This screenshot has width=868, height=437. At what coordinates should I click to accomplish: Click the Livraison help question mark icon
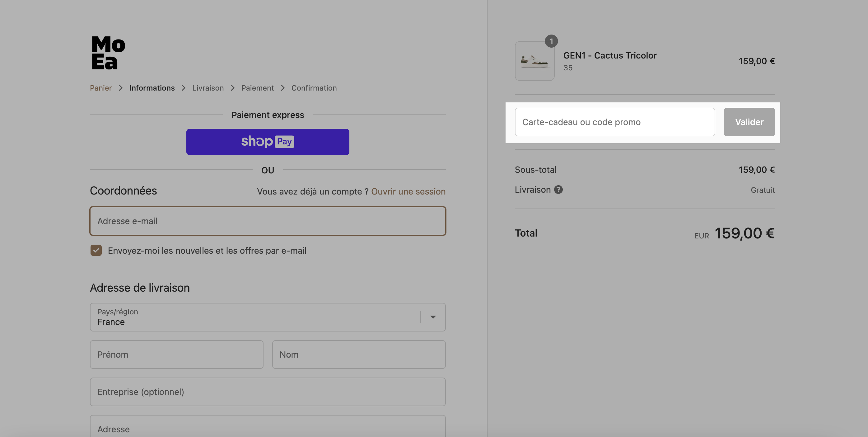point(558,190)
